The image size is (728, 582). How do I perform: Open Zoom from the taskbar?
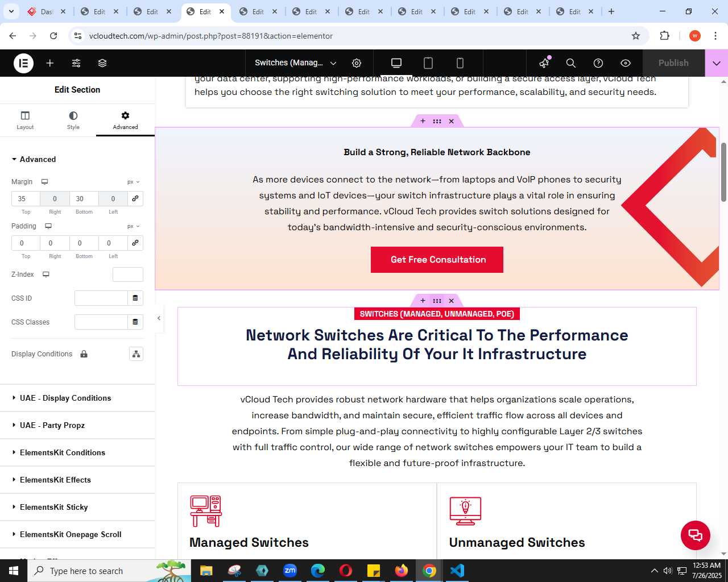[290, 571]
